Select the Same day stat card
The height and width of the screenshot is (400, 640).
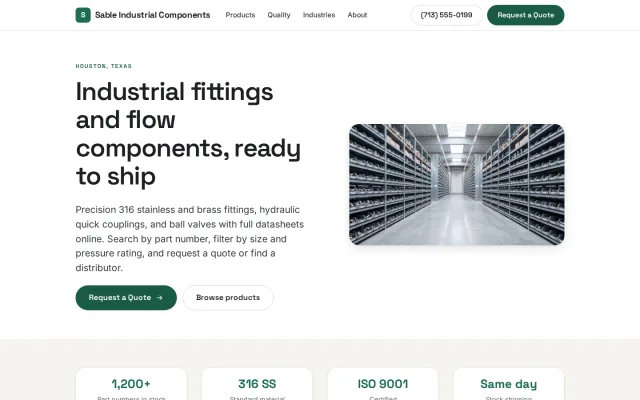pos(509,384)
